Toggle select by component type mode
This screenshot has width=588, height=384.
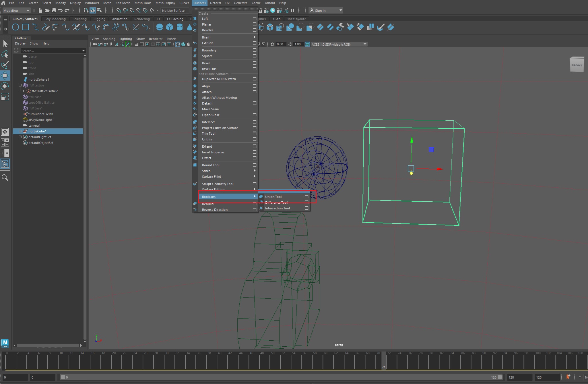(x=99, y=10)
